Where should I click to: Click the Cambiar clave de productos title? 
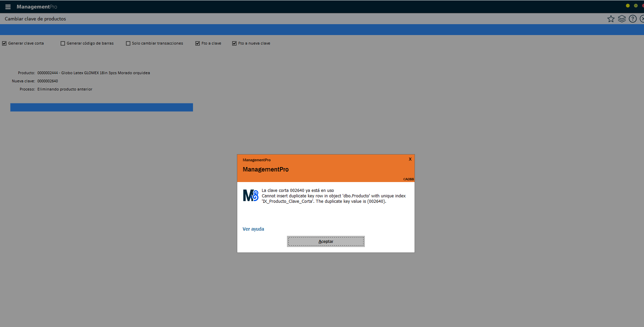coord(35,19)
